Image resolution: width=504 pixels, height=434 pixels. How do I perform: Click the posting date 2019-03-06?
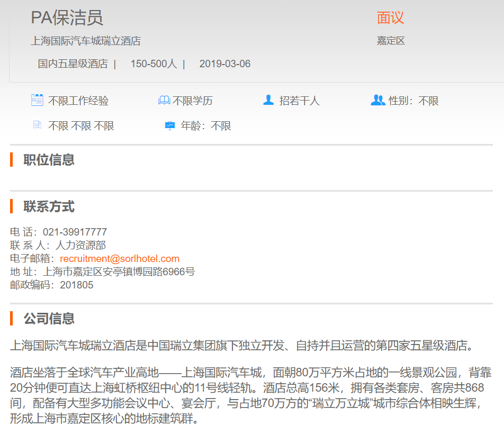[x=225, y=64]
